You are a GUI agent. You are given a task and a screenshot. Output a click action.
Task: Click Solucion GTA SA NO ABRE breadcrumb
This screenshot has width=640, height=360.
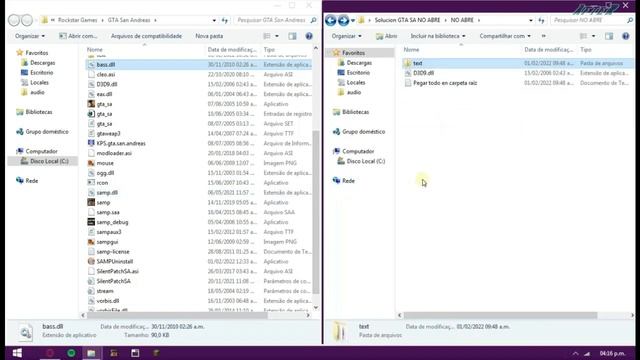pos(407,20)
